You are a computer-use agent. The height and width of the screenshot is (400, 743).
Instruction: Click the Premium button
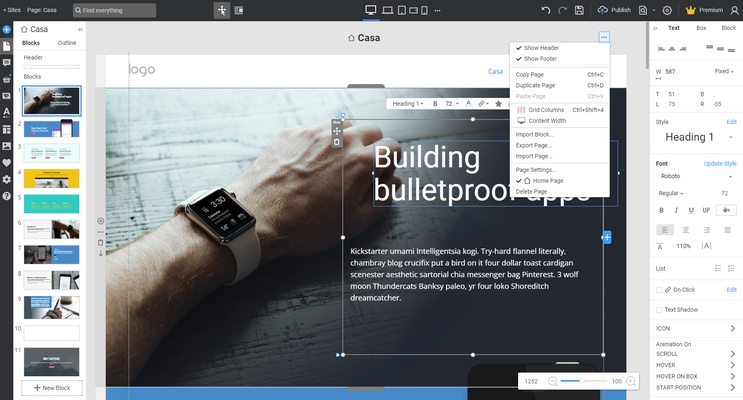click(705, 10)
